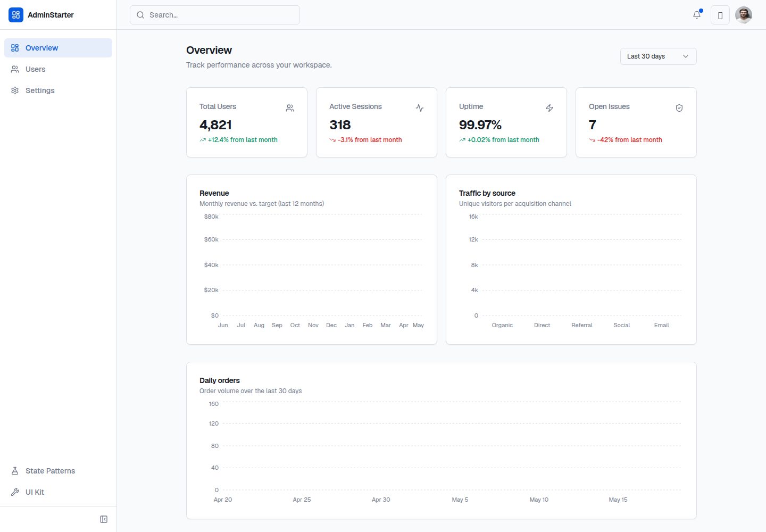Open UI Kit in the sidebar

click(x=59, y=492)
